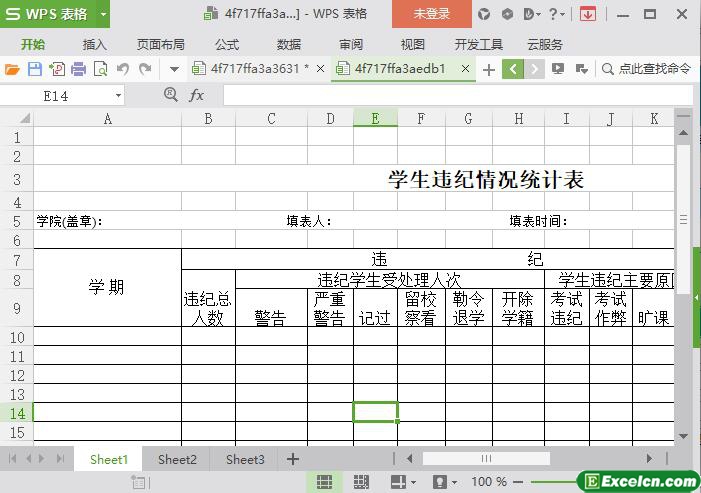The height and width of the screenshot is (493, 701).
Task: Click the Print Preview icon
Action: [x=101, y=69]
